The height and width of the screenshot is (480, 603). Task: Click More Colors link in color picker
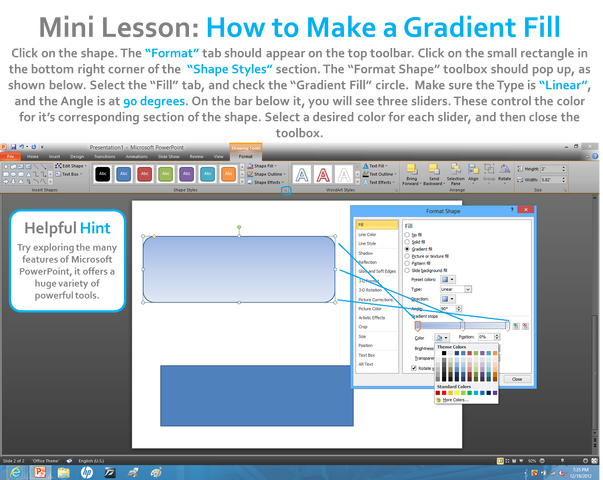click(x=455, y=400)
